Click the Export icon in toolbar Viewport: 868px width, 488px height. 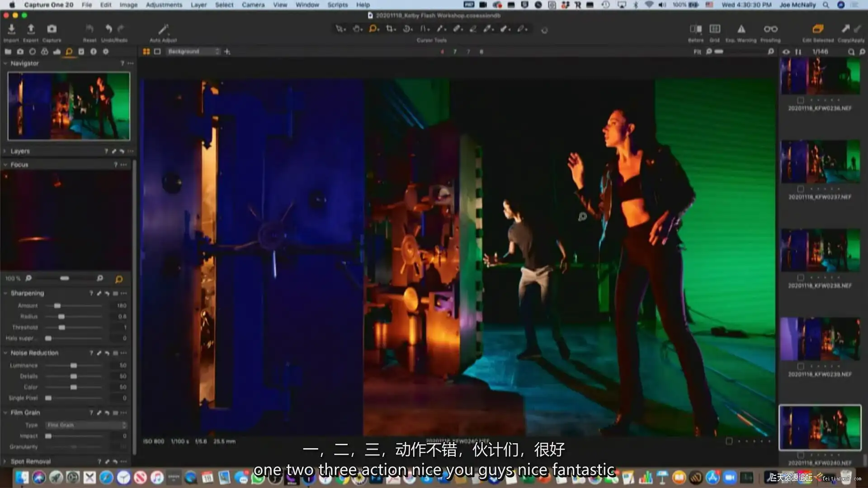(31, 29)
